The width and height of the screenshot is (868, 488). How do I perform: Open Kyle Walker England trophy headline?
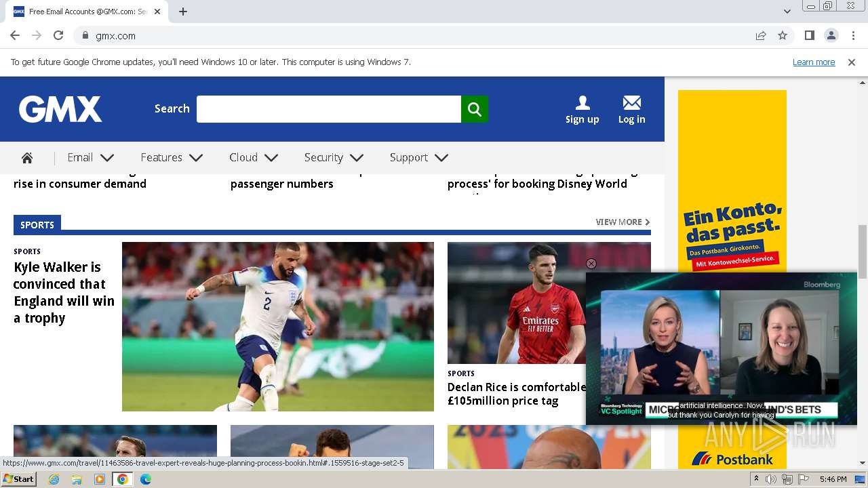[x=64, y=293]
